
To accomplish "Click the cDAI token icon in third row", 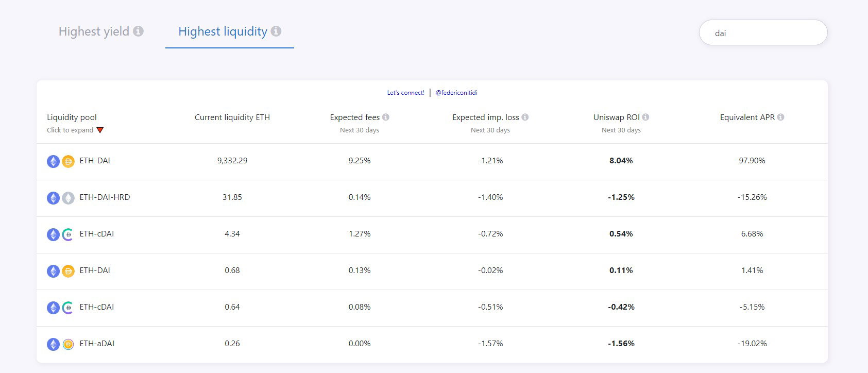I will point(68,234).
